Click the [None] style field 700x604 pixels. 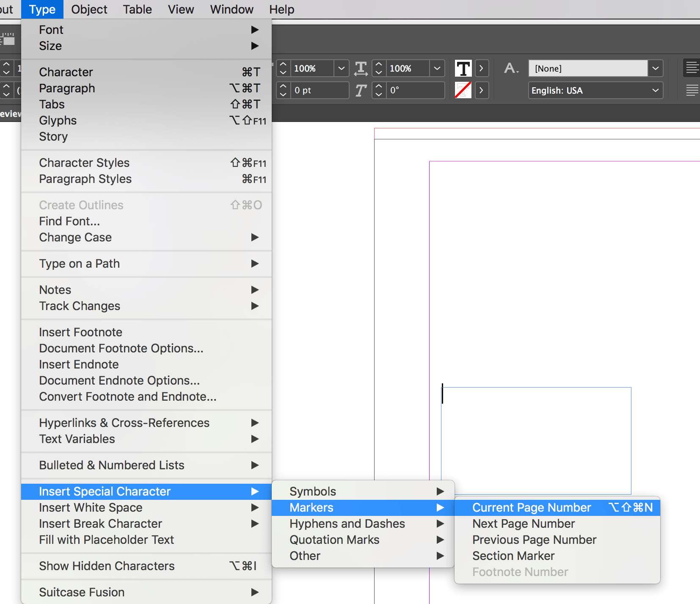point(587,68)
